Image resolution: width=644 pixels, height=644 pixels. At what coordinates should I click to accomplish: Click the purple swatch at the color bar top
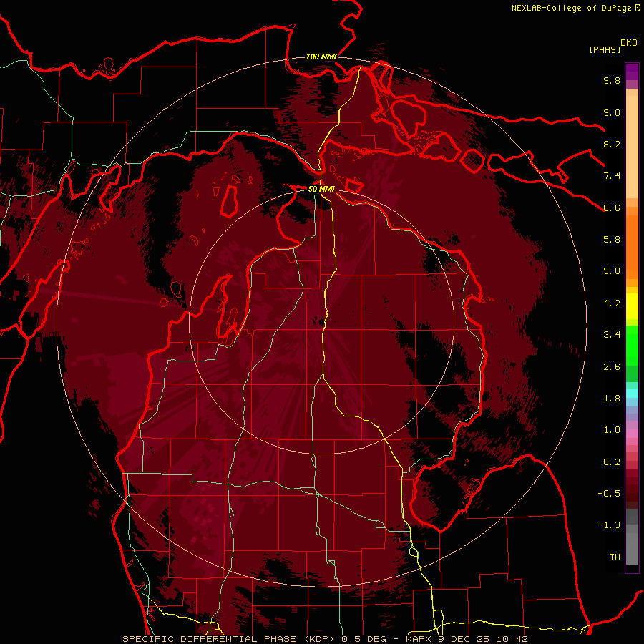632,72
